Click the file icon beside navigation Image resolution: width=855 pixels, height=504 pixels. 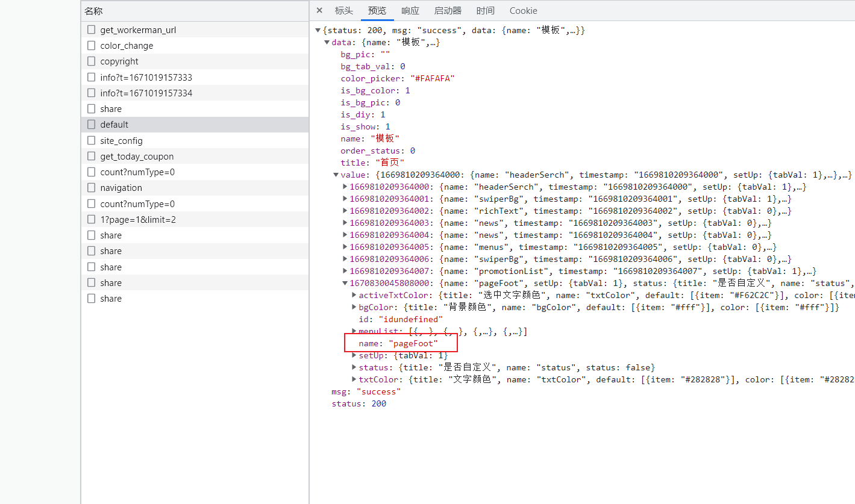point(91,187)
